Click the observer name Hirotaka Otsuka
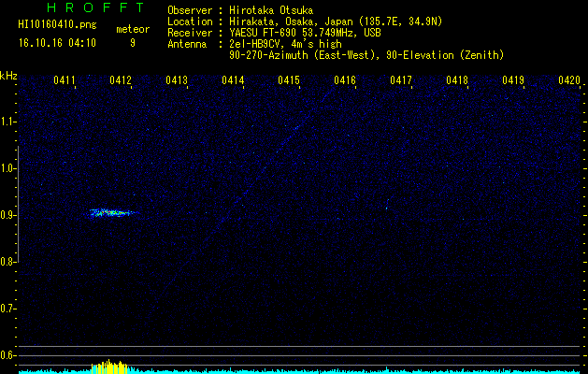Image resolution: width=588 pixels, height=374 pixels. (x=271, y=10)
